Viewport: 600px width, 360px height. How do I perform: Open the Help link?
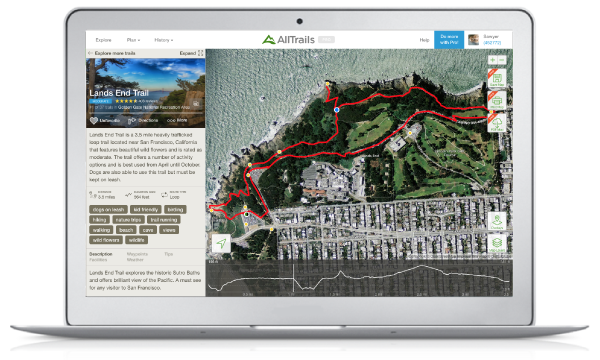(424, 40)
